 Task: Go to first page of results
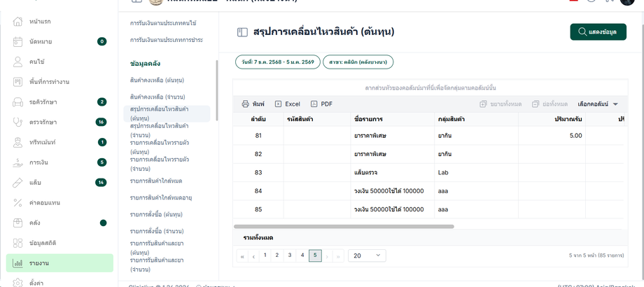click(242, 256)
